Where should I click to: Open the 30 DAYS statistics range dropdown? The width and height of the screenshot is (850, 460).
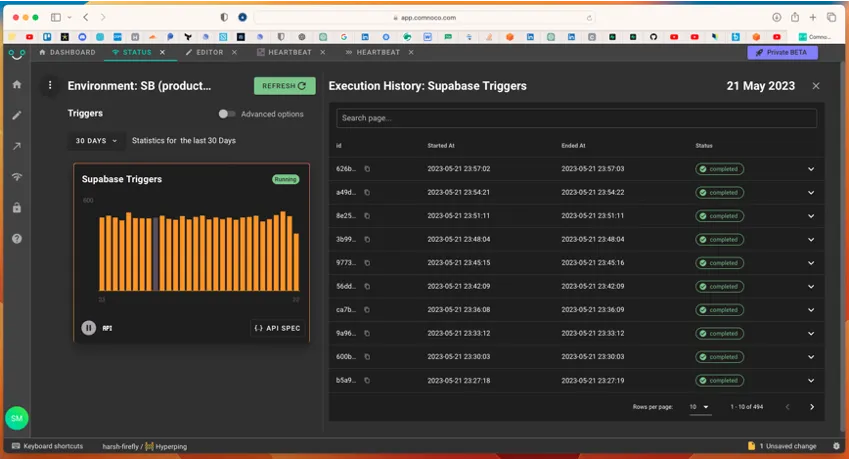[x=96, y=141]
